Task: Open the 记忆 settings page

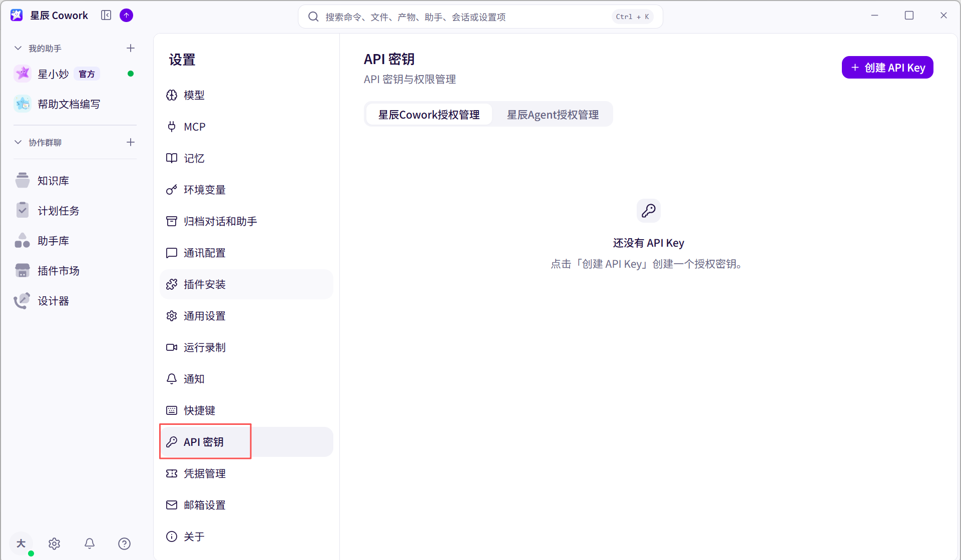Action: tap(246, 158)
